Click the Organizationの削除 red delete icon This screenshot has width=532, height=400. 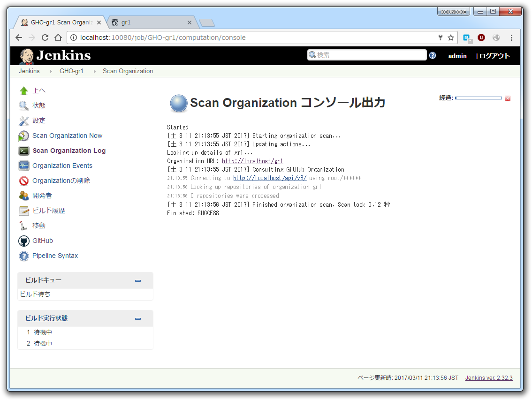coord(23,181)
